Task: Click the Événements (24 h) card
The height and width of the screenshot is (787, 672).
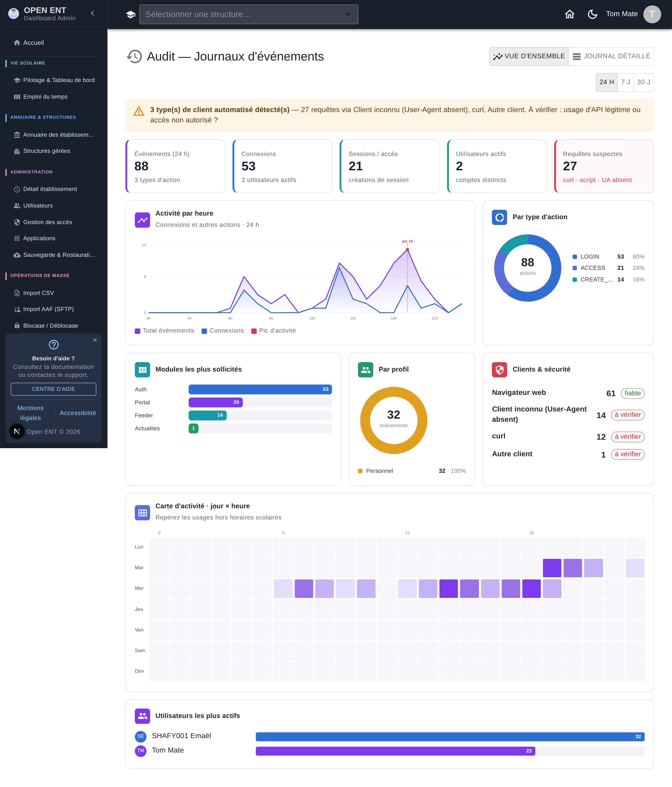Action: [x=175, y=166]
